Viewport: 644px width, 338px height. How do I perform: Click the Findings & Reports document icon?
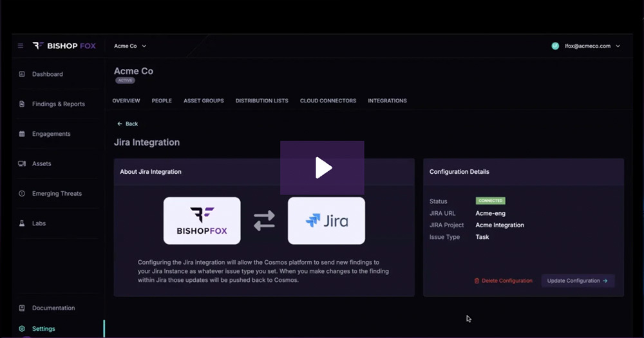click(x=22, y=104)
